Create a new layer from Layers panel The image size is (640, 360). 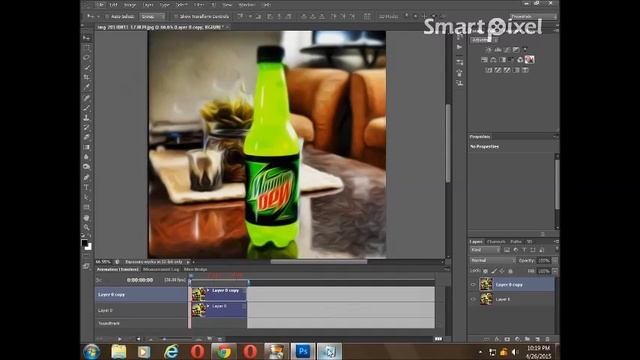click(537, 339)
